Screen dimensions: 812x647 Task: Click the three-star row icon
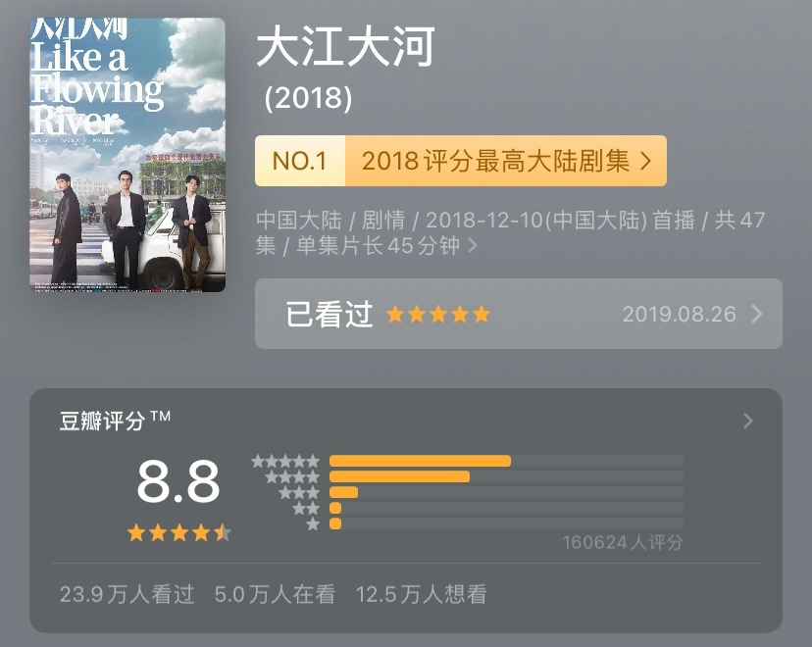click(299, 493)
